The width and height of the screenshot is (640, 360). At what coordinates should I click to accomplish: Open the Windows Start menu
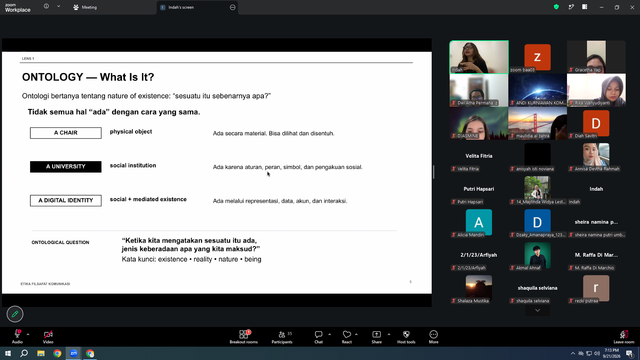pos(8,353)
